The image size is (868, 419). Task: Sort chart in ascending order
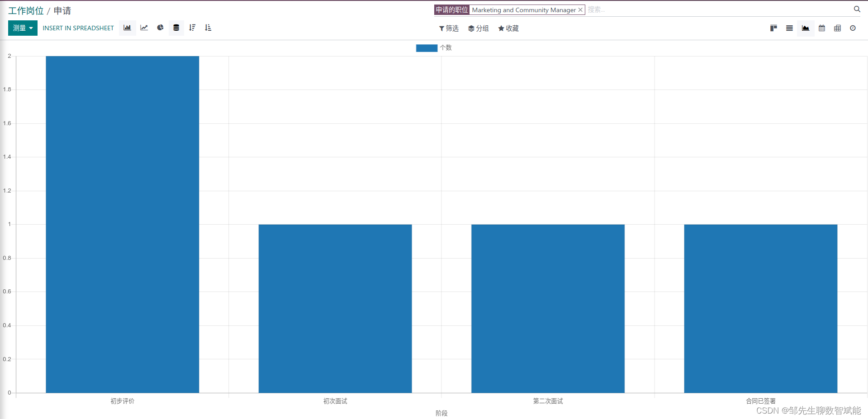pos(208,28)
